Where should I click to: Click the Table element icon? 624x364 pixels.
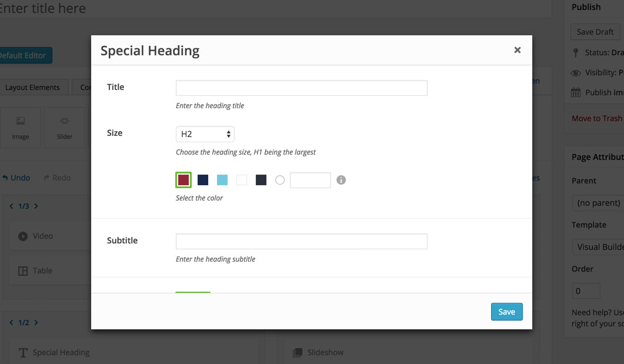[23, 271]
